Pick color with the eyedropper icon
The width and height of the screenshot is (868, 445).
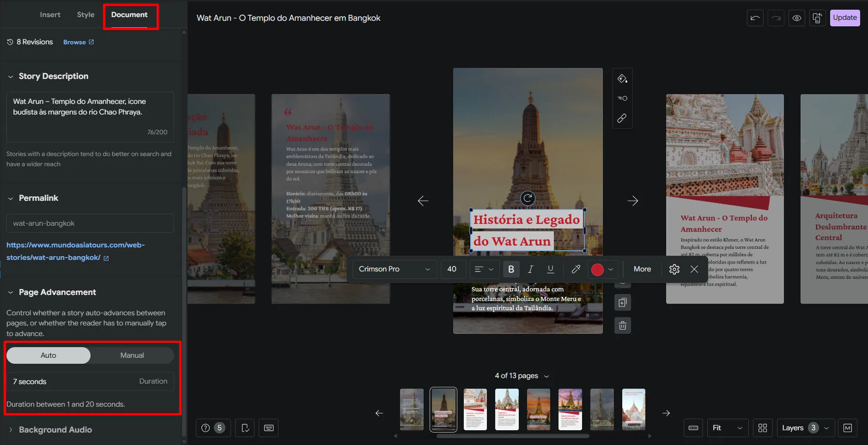(576, 269)
